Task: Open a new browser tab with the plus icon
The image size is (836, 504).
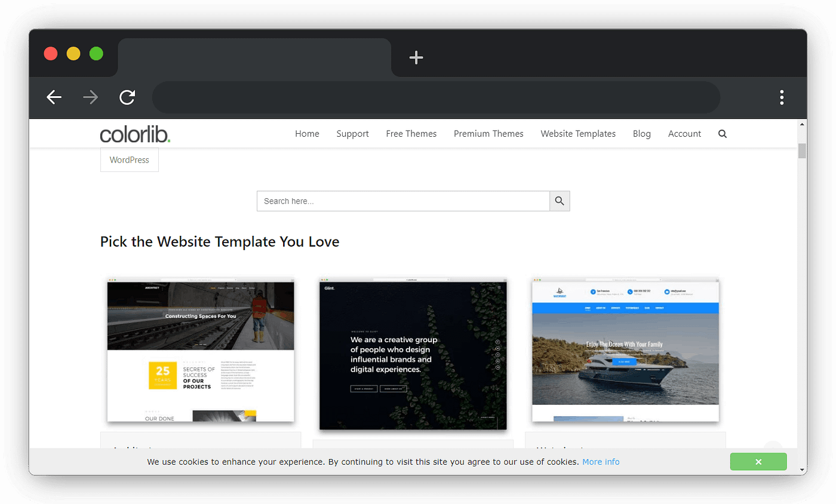Action: point(416,57)
